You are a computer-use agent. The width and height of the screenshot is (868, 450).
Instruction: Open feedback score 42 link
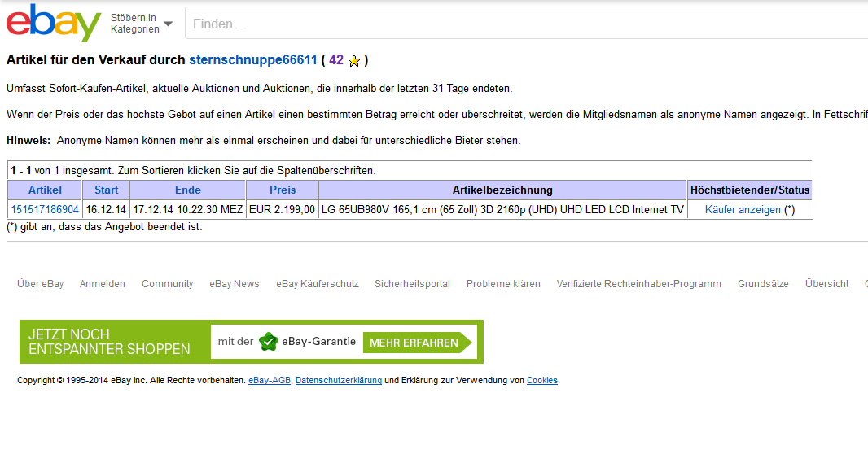(336, 59)
